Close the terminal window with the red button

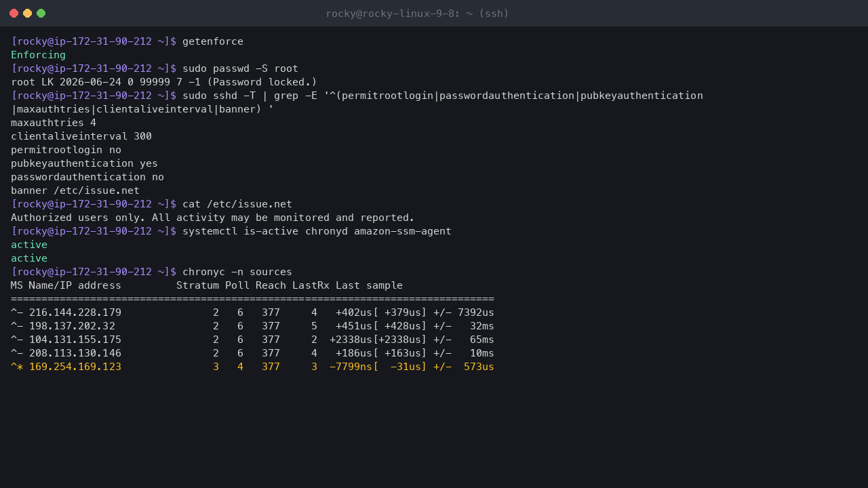14,14
